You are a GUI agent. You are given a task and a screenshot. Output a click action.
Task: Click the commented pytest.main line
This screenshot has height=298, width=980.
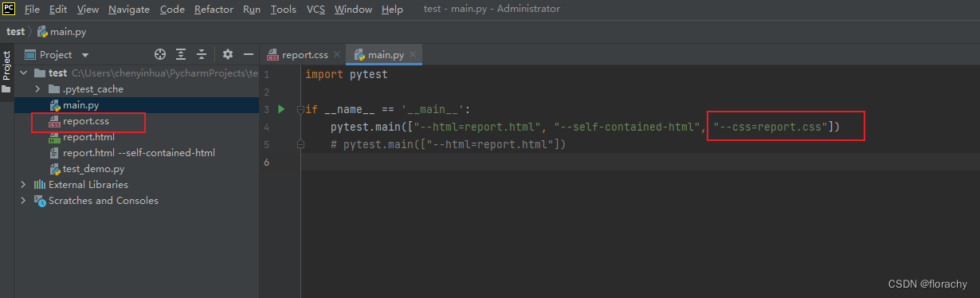click(448, 145)
